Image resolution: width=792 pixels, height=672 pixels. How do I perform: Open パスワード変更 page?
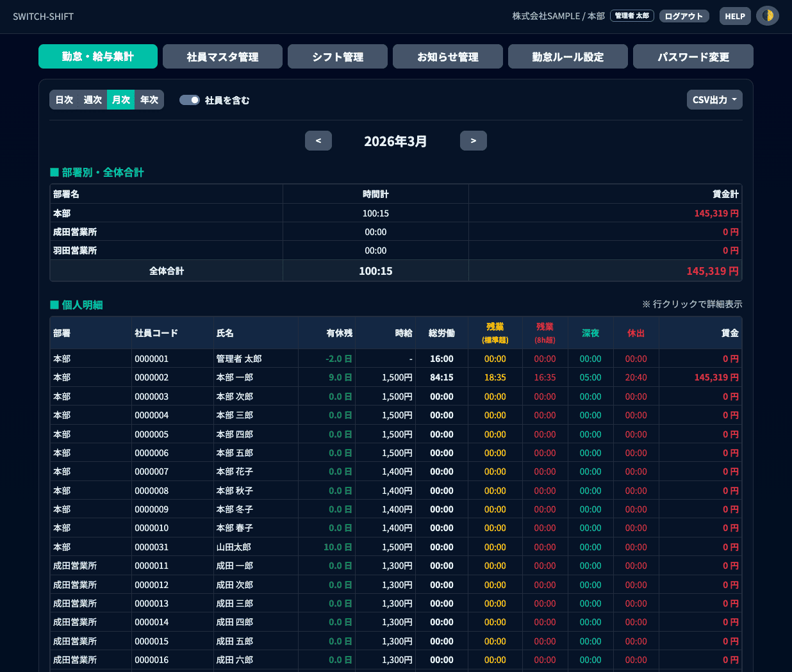coord(693,57)
